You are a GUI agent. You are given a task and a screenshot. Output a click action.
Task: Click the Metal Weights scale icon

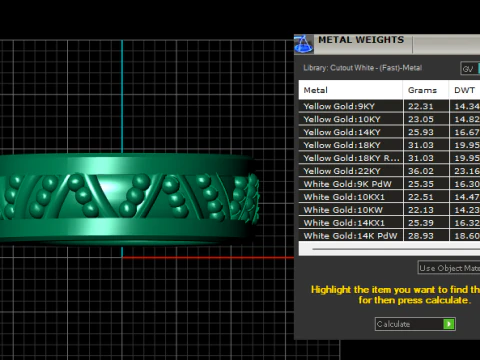303,44
